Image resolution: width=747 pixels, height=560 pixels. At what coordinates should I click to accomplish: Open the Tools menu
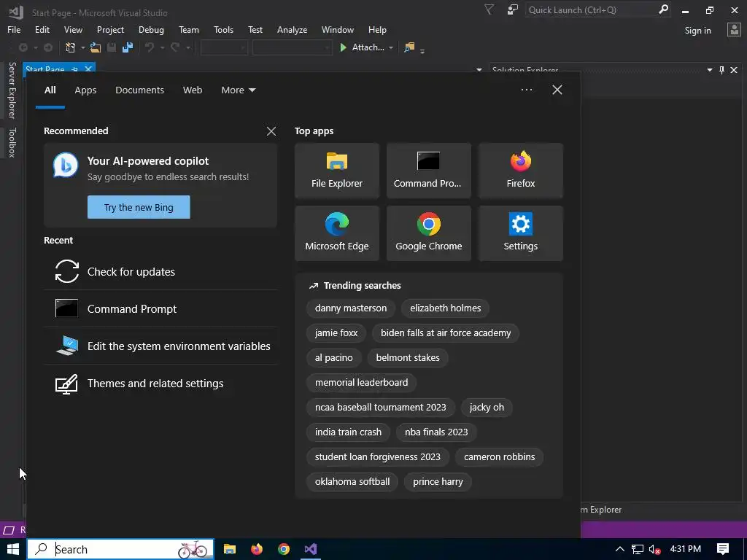pyautogui.click(x=223, y=29)
